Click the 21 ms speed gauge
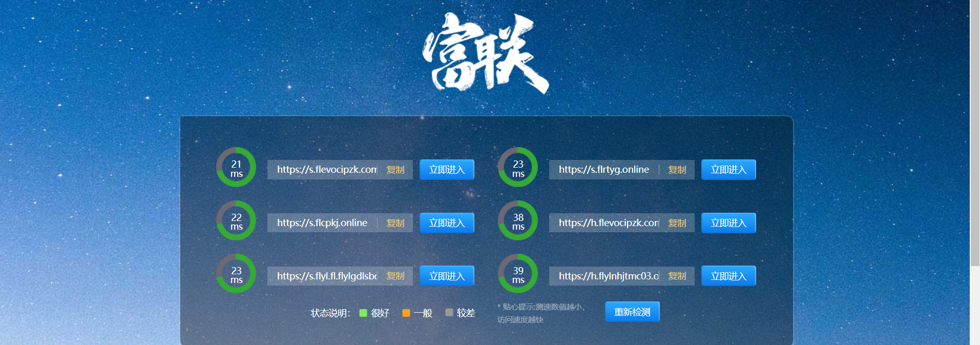Image resolution: width=980 pixels, height=345 pixels. [x=236, y=167]
